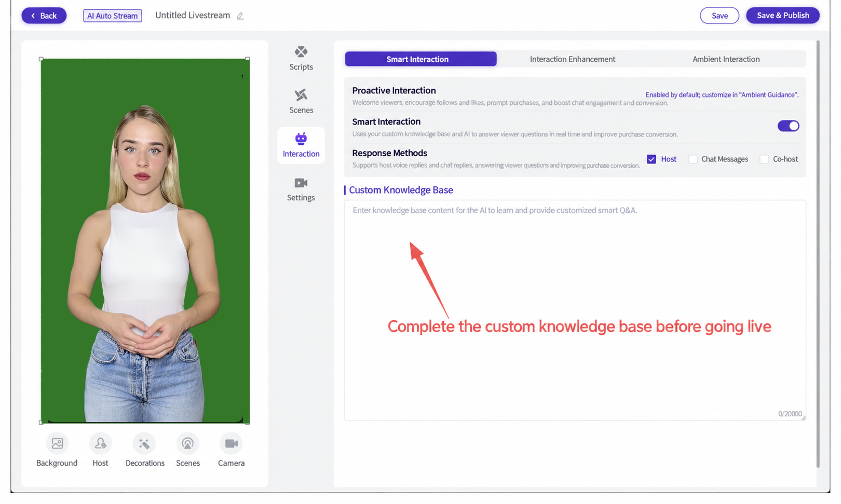841x504 pixels.
Task: Open the Scenes panel in the side menu
Action: pyautogui.click(x=301, y=101)
